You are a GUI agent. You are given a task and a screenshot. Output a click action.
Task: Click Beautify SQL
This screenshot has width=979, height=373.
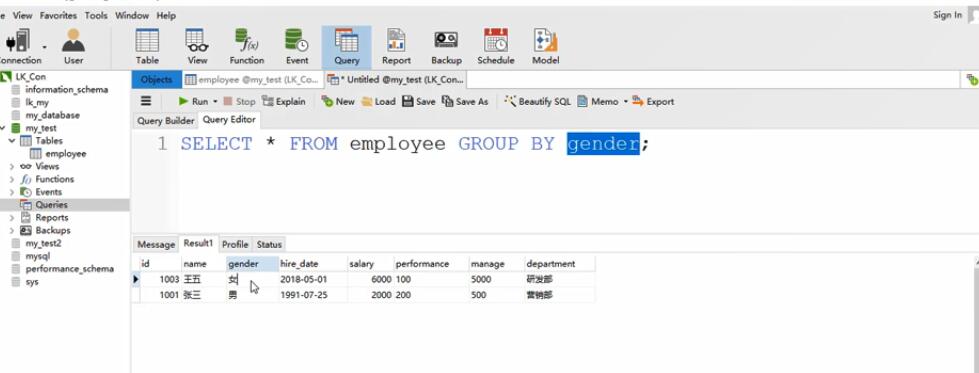pyautogui.click(x=538, y=101)
